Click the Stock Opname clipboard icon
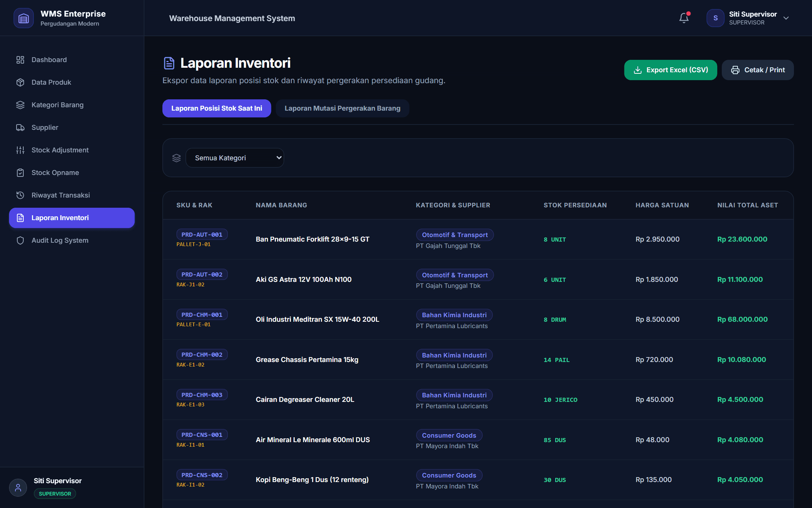The width and height of the screenshot is (812, 508). [x=20, y=173]
